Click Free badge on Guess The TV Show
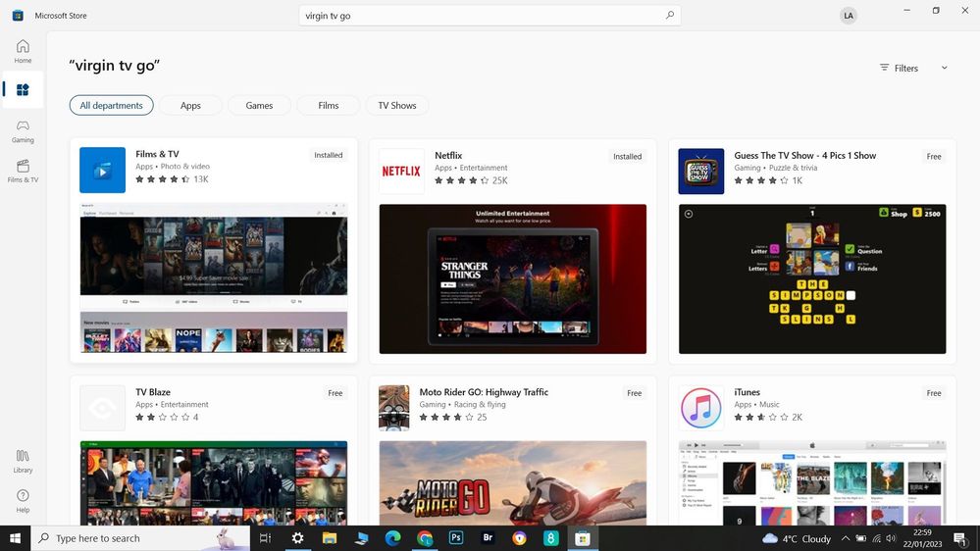The width and height of the screenshot is (980, 551). coord(934,156)
